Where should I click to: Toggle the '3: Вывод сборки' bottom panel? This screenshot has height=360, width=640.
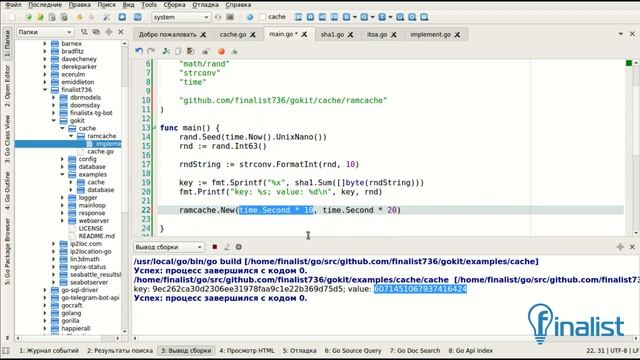pyautogui.click(x=186, y=351)
